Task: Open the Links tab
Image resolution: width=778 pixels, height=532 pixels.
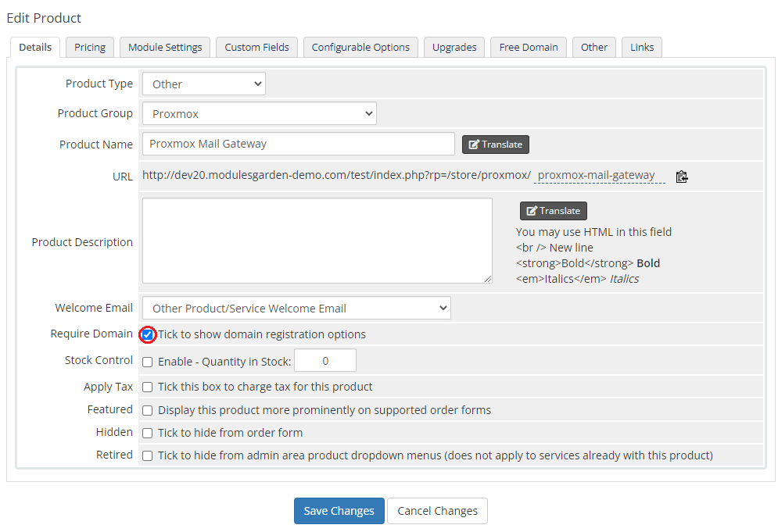Action: coord(642,47)
